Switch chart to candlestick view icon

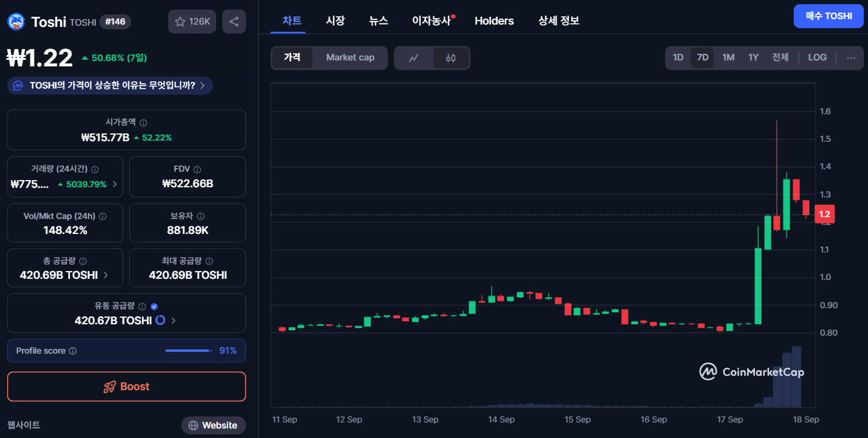pos(451,58)
